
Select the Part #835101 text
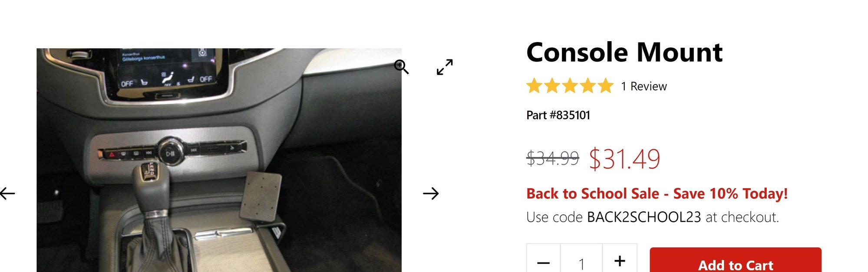pyautogui.click(x=558, y=115)
